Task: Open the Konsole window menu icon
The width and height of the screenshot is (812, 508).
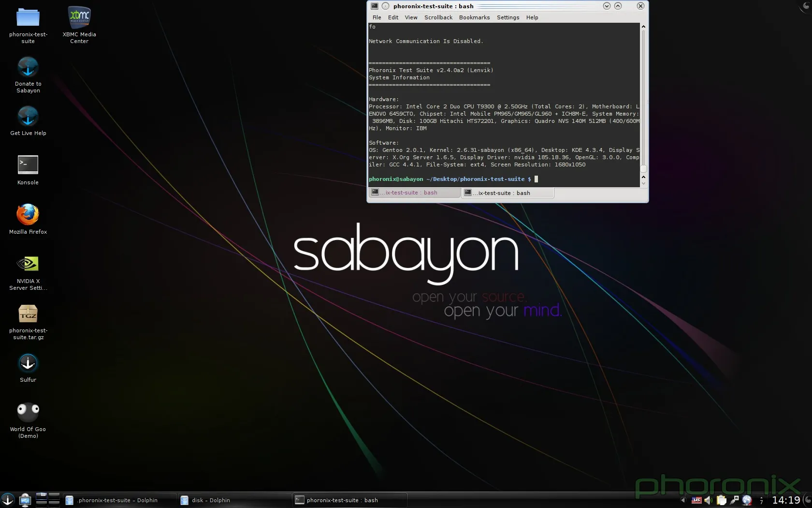Action: 375,6
